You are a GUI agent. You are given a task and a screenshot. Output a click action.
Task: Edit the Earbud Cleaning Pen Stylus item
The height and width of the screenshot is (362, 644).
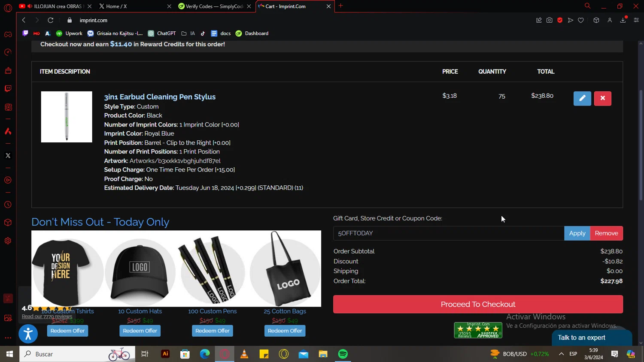coord(582,98)
